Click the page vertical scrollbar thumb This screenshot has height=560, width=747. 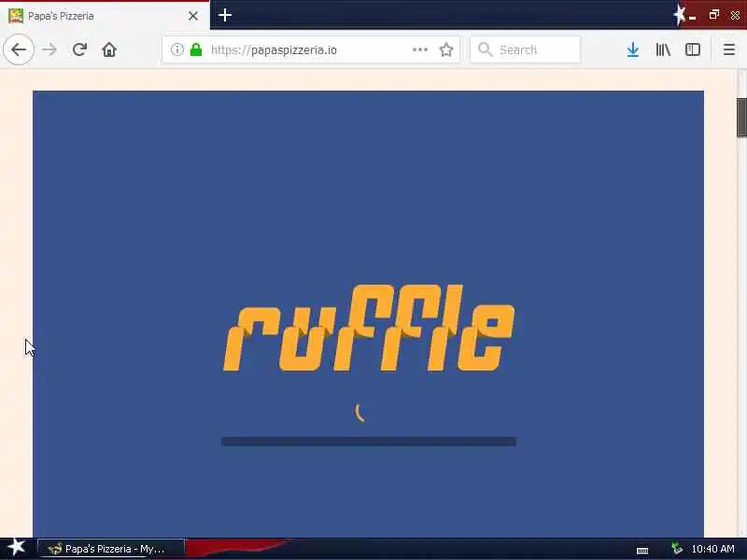click(741, 118)
